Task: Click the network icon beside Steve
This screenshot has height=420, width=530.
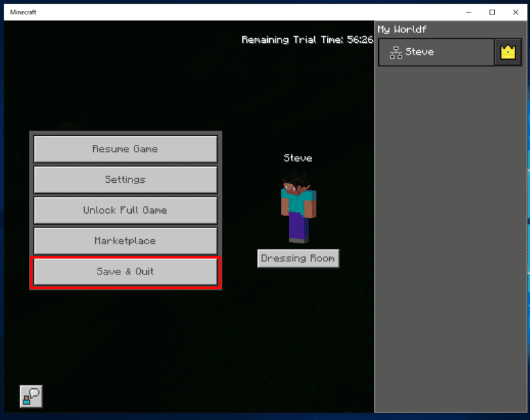Action: pyautogui.click(x=395, y=52)
